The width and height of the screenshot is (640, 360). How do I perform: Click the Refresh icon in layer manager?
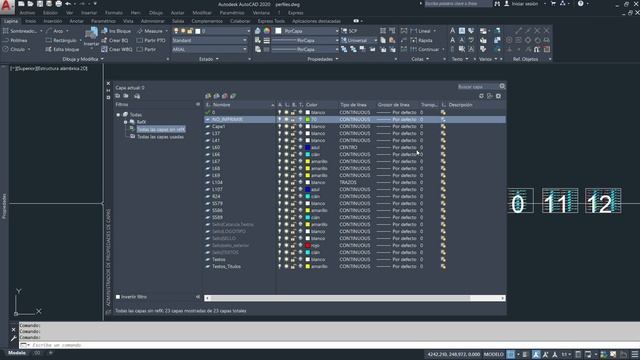coord(481,96)
